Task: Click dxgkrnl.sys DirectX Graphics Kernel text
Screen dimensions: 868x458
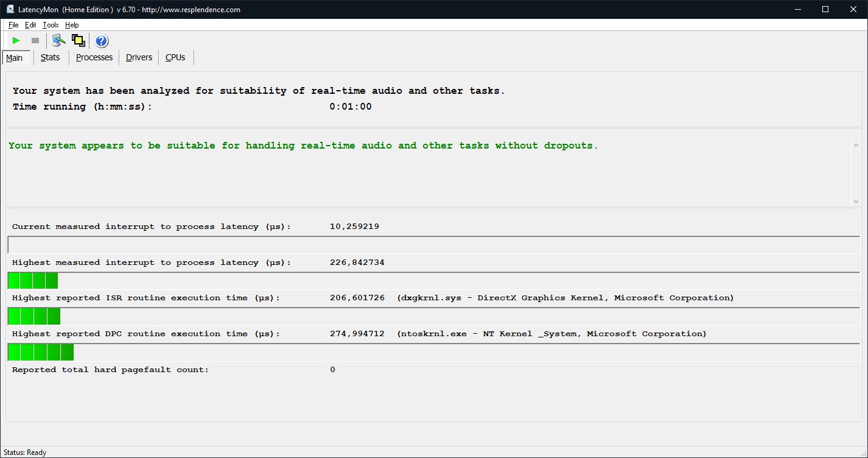Action: [565, 298]
